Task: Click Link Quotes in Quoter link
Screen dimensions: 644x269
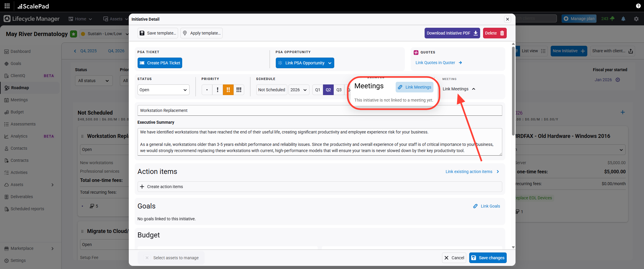Action: click(438, 63)
